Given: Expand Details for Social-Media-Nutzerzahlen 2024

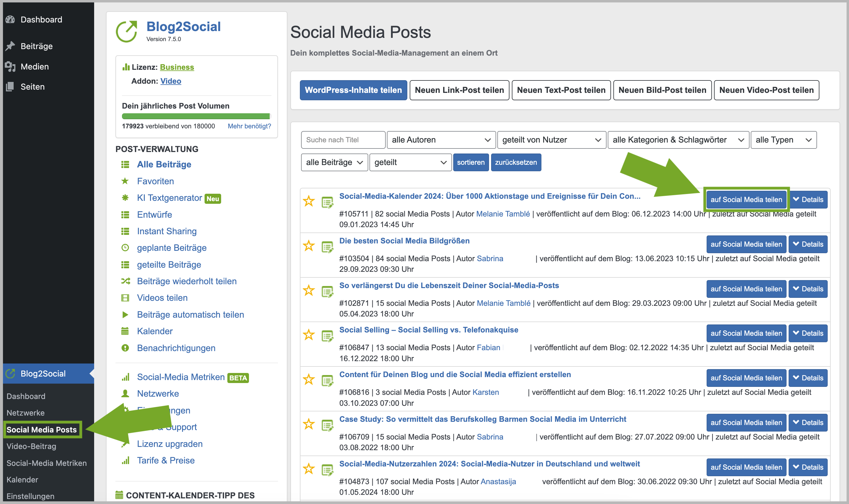Looking at the screenshot, I should click(808, 467).
